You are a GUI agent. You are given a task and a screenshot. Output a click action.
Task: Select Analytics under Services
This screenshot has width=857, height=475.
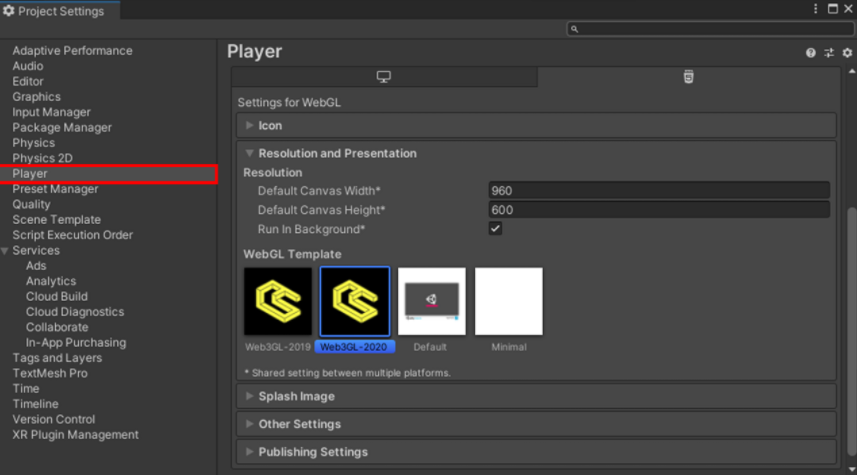pyautogui.click(x=51, y=281)
